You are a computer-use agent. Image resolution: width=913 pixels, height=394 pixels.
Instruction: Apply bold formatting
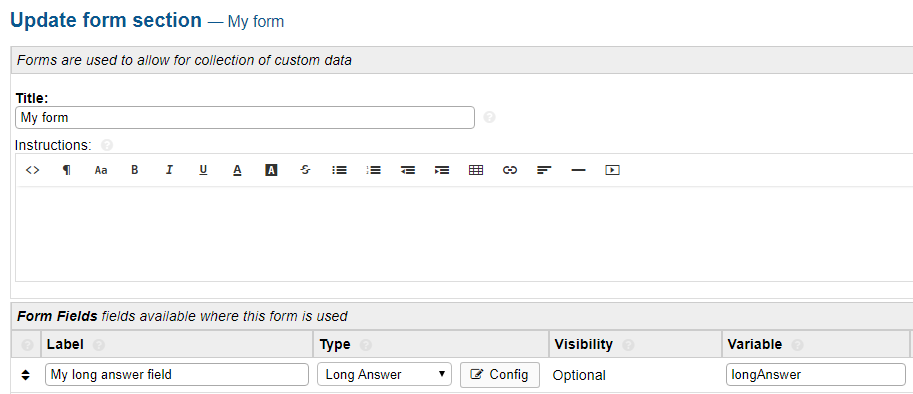coord(135,170)
